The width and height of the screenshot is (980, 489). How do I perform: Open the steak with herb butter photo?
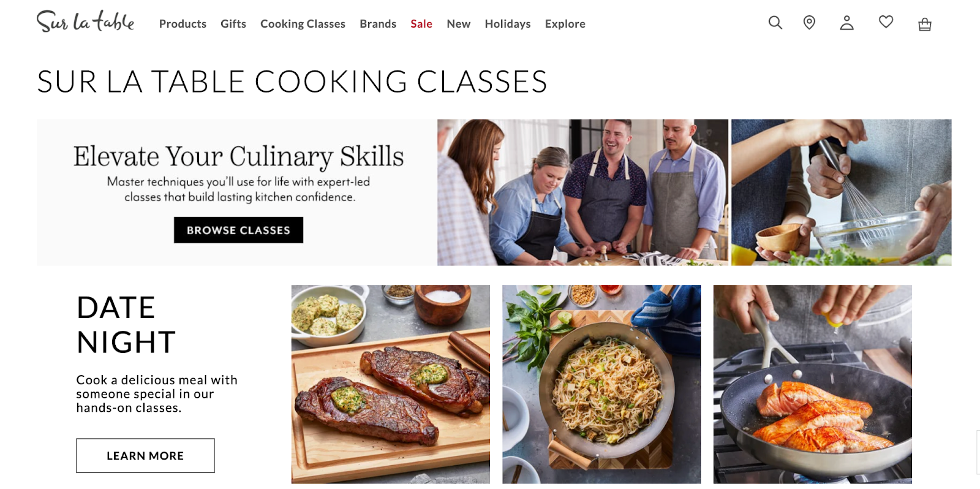391,384
